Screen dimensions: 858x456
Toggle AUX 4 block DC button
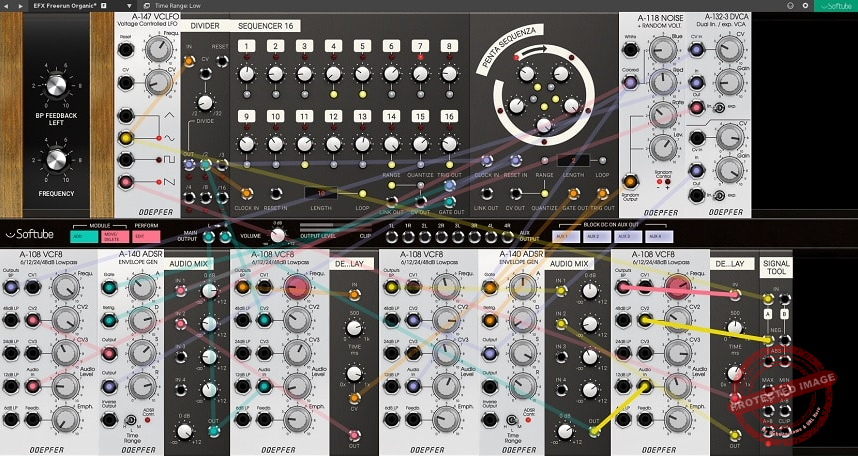click(659, 236)
